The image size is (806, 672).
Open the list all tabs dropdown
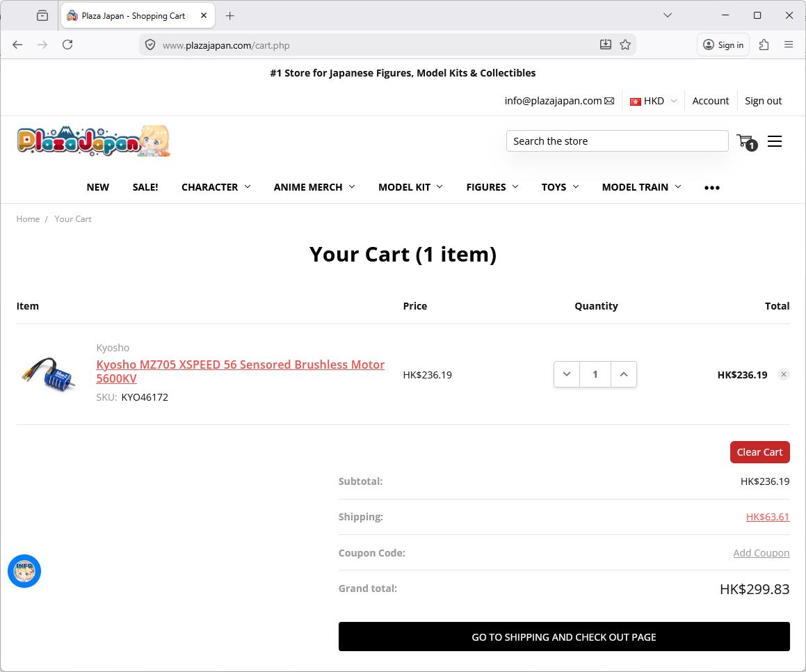point(667,15)
